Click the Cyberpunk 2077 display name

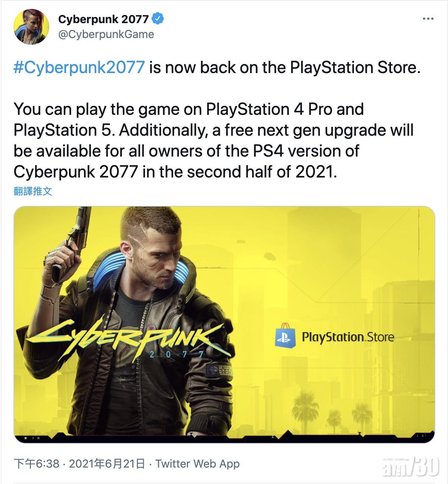click(x=103, y=19)
